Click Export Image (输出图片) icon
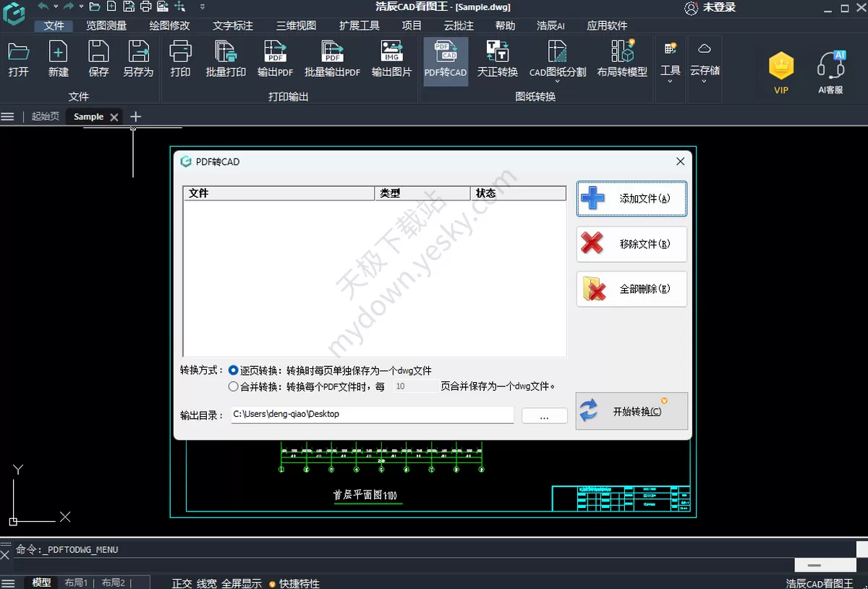This screenshot has width=868, height=589. [x=391, y=59]
